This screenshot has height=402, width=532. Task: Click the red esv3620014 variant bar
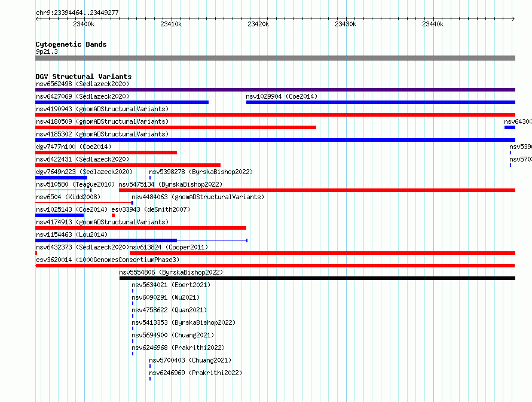point(275,266)
